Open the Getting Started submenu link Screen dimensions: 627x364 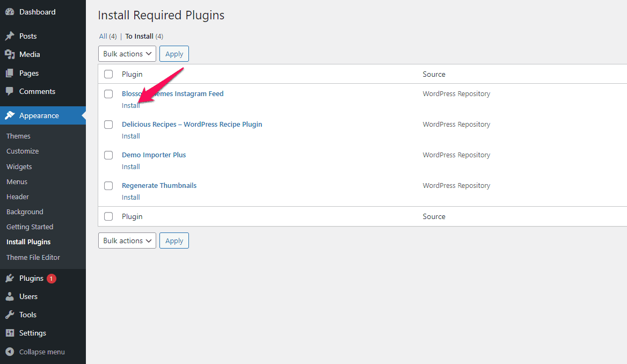click(30, 227)
